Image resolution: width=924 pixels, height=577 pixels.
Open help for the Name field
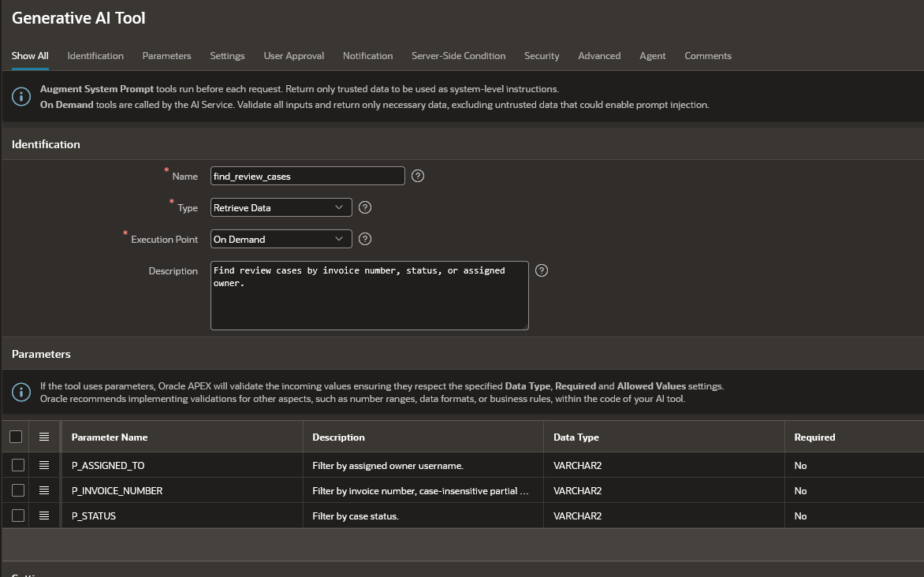(418, 176)
